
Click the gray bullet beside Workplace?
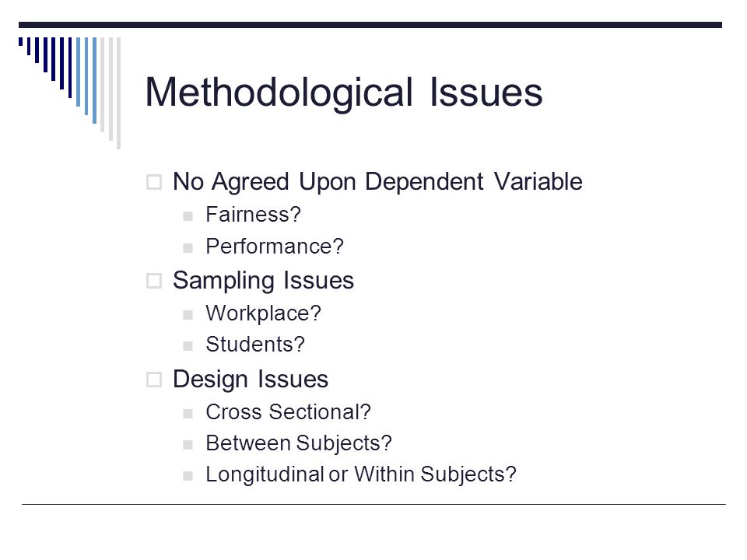(x=188, y=315)
